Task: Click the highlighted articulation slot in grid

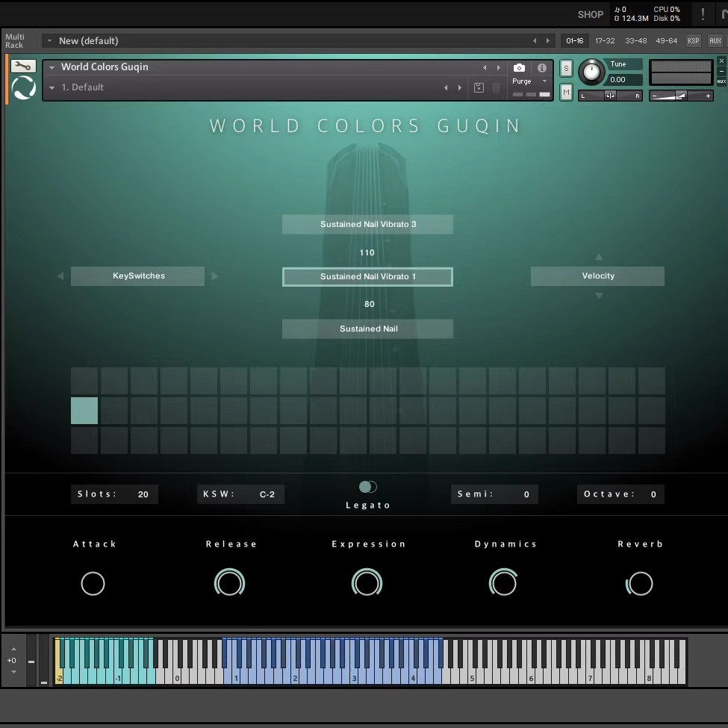Action: point(84,411)
